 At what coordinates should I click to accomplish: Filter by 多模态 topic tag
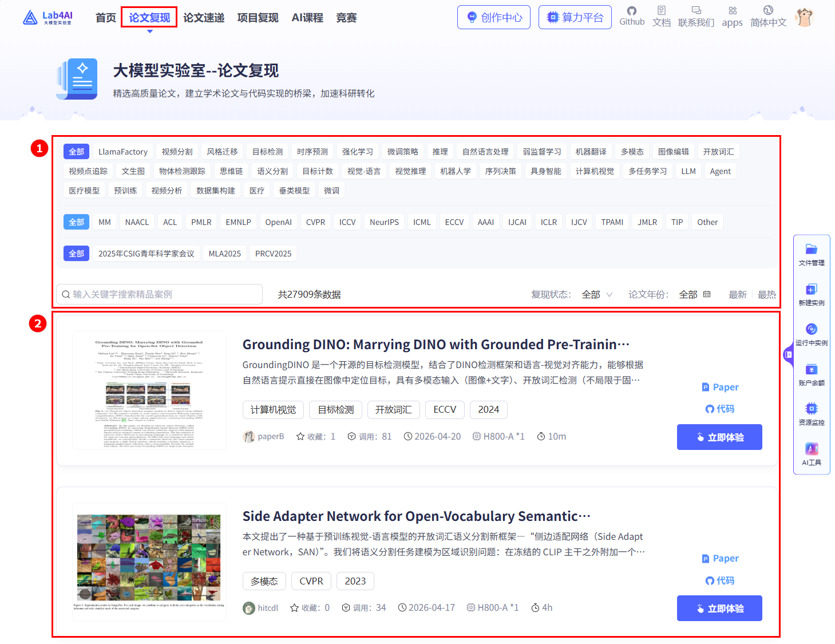[x=632, y=152]
